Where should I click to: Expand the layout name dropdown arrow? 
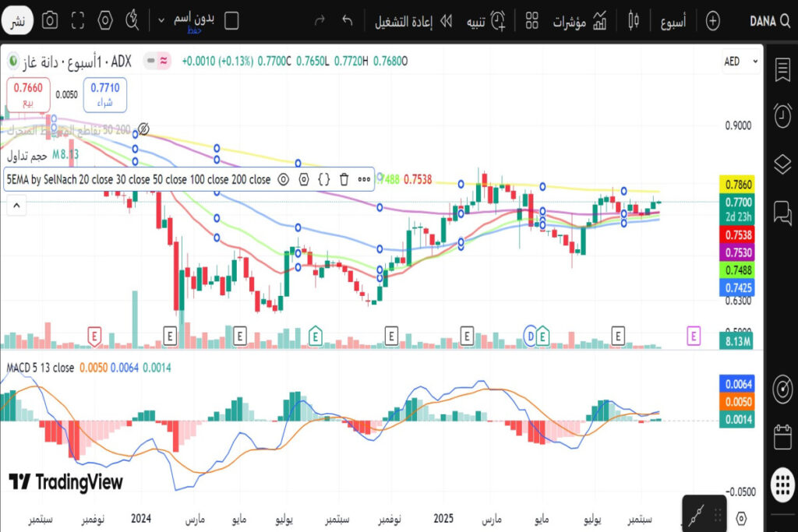pos(161,21)
